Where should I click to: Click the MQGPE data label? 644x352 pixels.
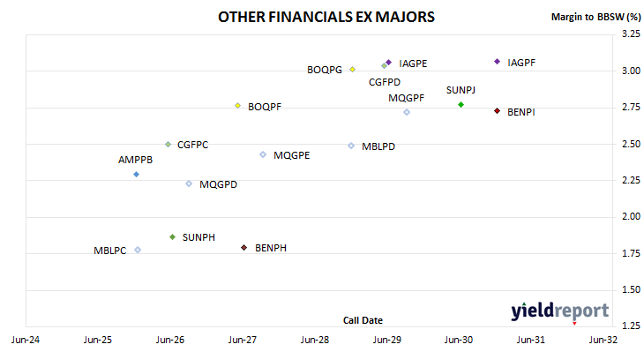coord(292,155)
